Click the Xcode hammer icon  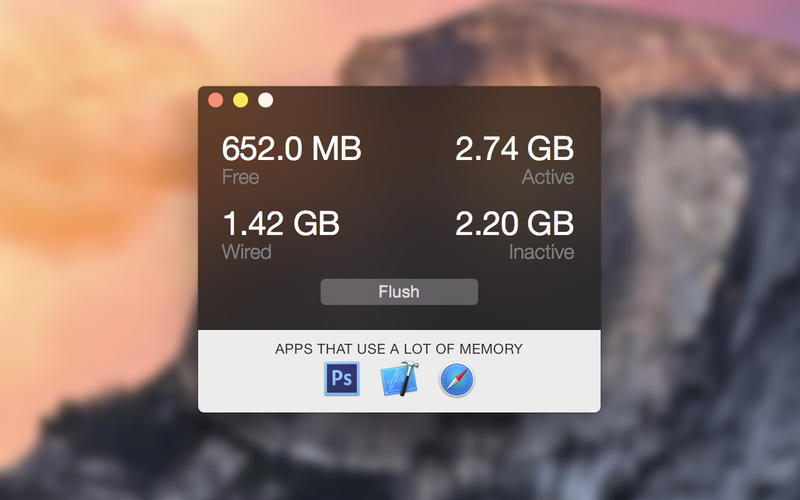click(x=399, y=380)
